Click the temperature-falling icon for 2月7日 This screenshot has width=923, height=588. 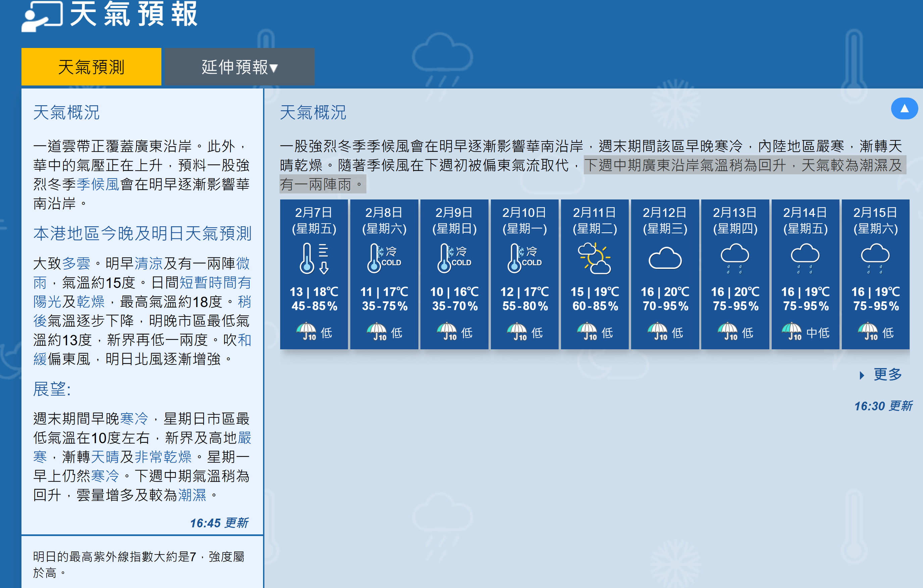[x=314, y=258]
